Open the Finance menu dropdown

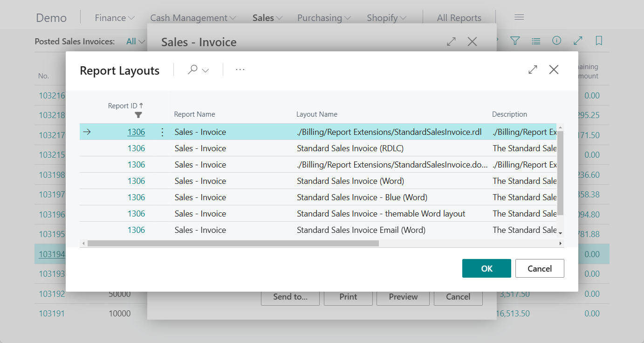(x=114, y=17)
